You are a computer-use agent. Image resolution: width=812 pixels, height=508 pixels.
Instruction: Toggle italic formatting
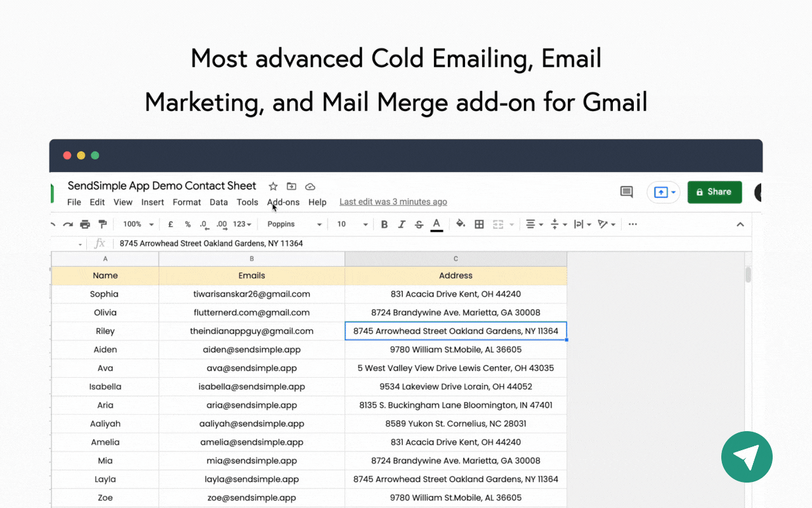click(402, 224)
